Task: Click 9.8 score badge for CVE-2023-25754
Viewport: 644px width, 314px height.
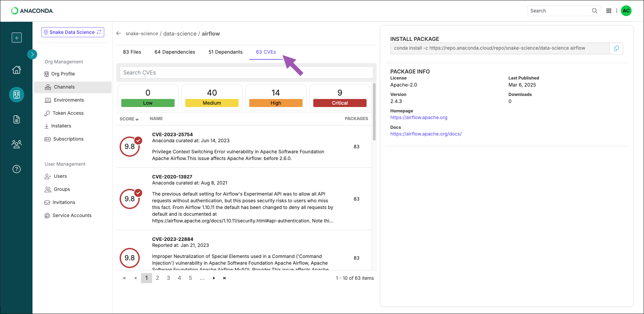Action: point(130,147)
